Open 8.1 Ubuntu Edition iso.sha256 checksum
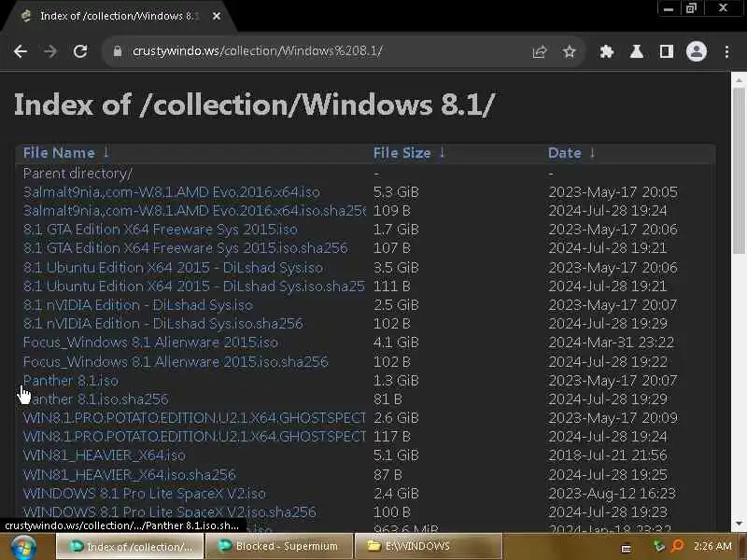This screenshot has width=747, height=560. pos(194,286)
